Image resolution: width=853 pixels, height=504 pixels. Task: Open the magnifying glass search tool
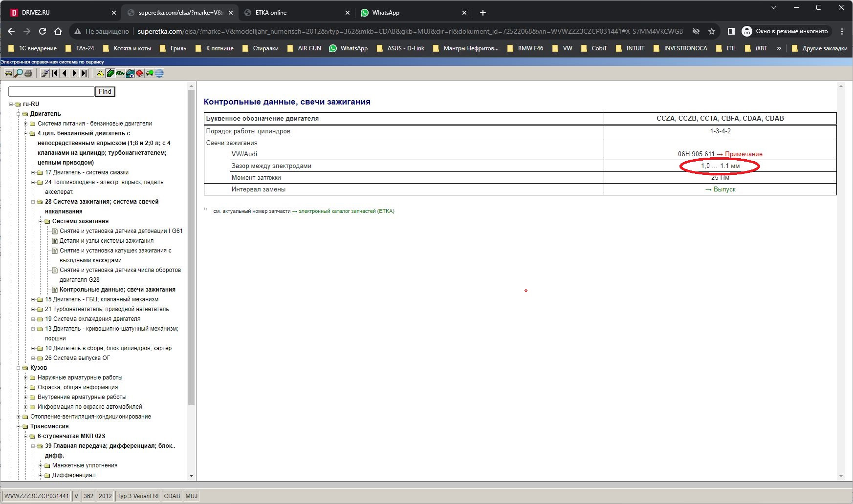[19, 73]
